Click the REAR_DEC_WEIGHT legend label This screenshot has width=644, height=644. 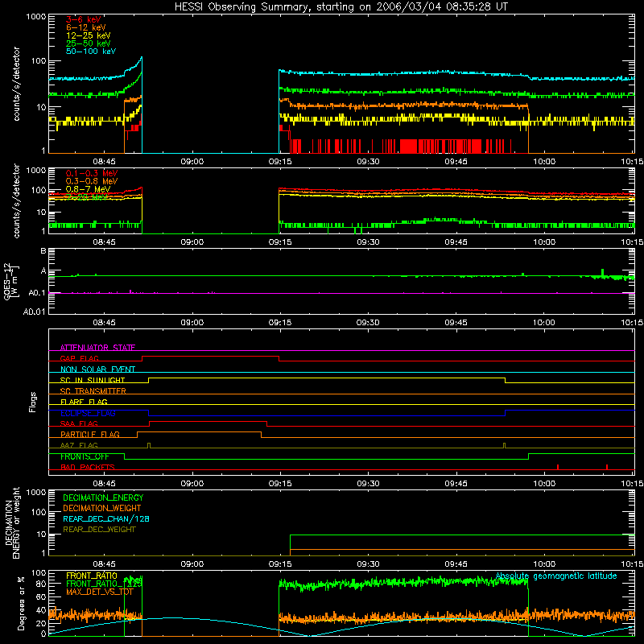[x=99, y=530]
